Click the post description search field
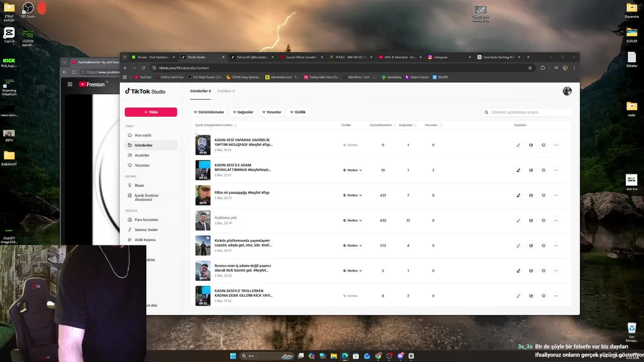644x362 pixels. tap(526, 112)
